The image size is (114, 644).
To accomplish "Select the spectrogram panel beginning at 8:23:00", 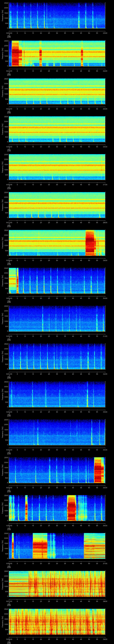I will click(57, 53).
